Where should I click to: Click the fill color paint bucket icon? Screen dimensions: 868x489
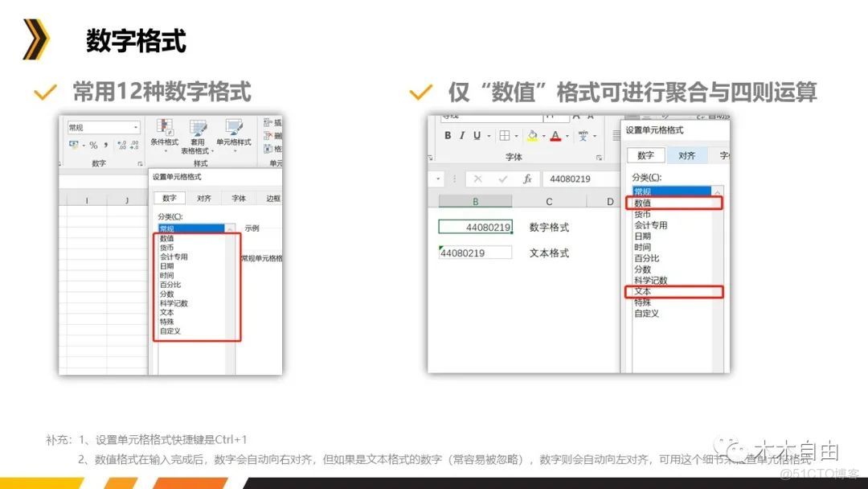531,134
